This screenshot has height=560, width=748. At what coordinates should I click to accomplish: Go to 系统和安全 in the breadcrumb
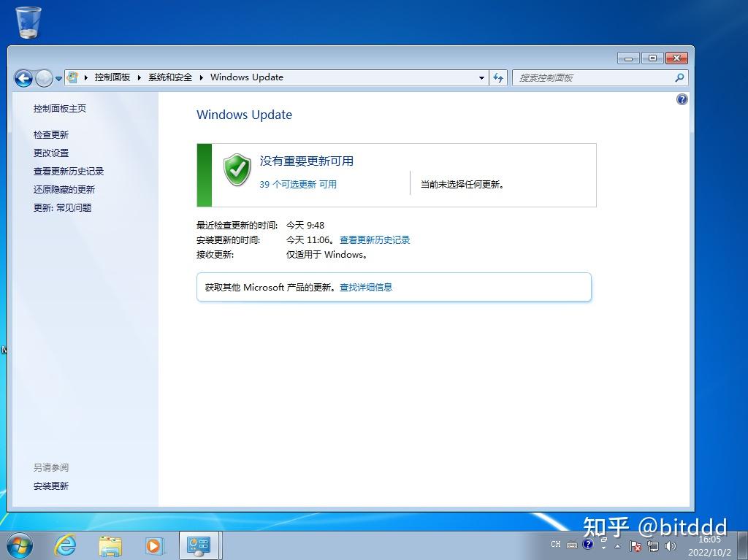170,77
